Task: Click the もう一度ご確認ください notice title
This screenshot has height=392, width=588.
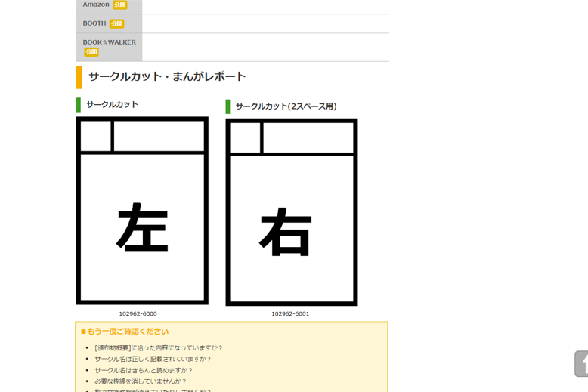Action: pos(128,332)
